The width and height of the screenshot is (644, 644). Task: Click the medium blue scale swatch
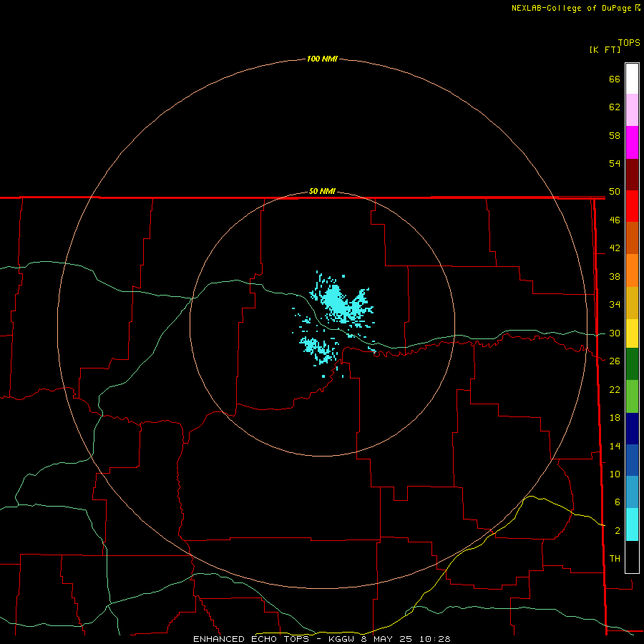coord(632,460)
